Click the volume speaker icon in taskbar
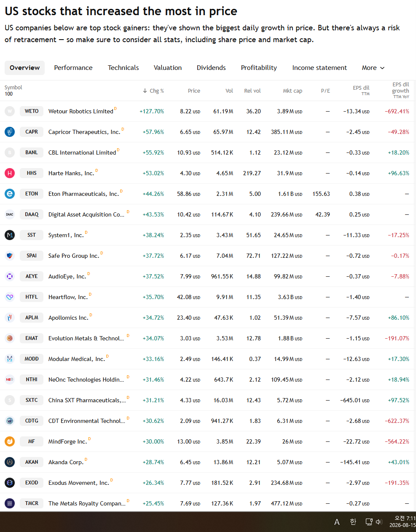 coord(378,522)
